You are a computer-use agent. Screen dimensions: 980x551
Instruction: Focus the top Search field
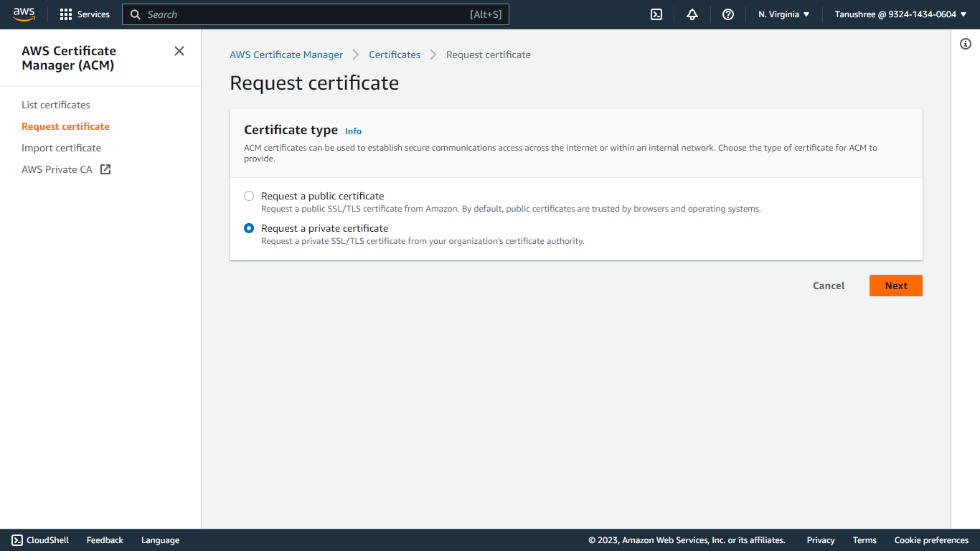(316, 14)
